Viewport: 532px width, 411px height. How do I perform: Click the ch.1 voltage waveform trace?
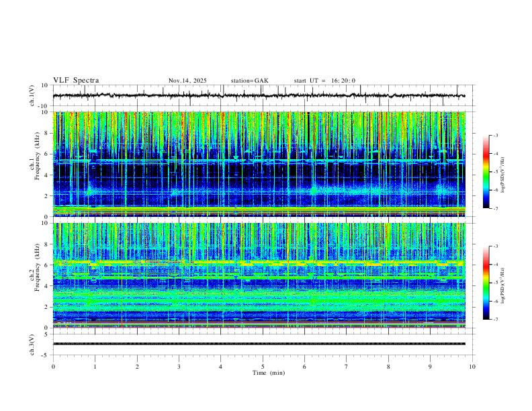pyautogui.click(x=259, y=95)
